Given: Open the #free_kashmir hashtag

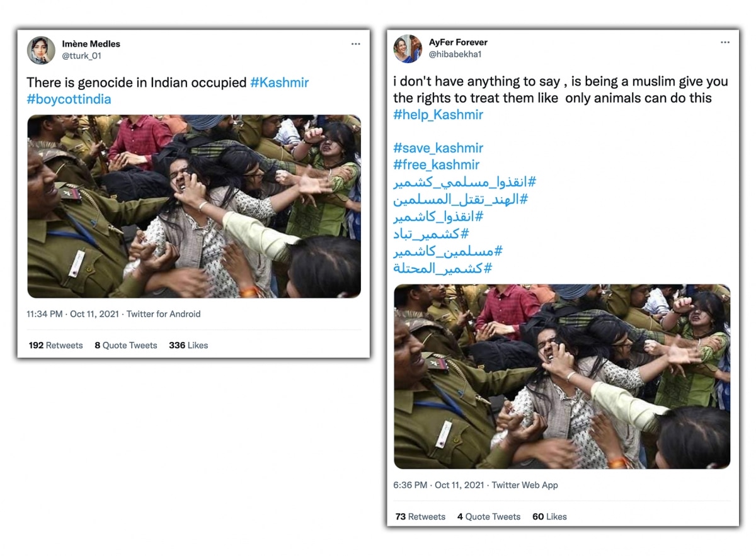Looking at the screenshot, I should pyautogui.click(x=436, y=165).
